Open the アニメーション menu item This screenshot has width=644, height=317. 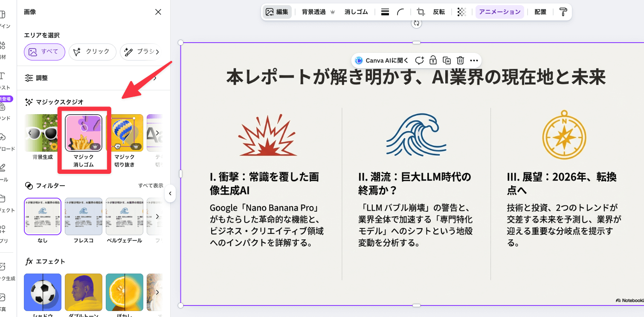tap(499, 12)
